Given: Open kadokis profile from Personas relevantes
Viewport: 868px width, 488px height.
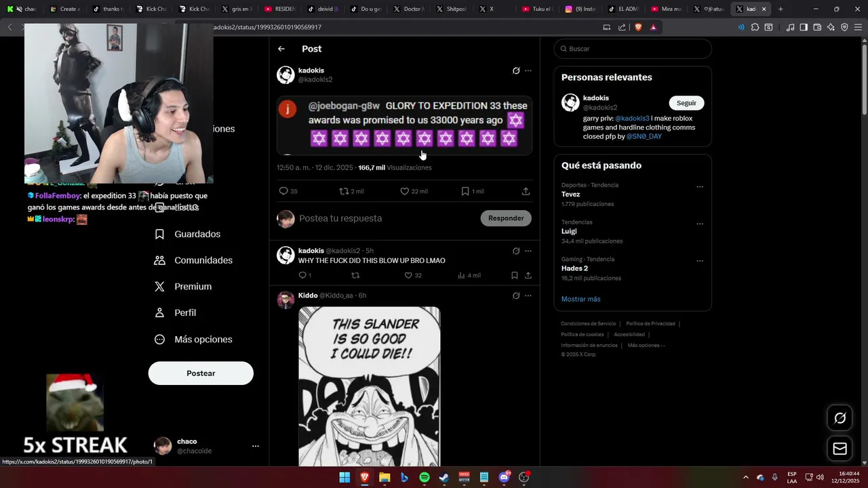Looking at the screenshot, I should (x=596, y=98).
